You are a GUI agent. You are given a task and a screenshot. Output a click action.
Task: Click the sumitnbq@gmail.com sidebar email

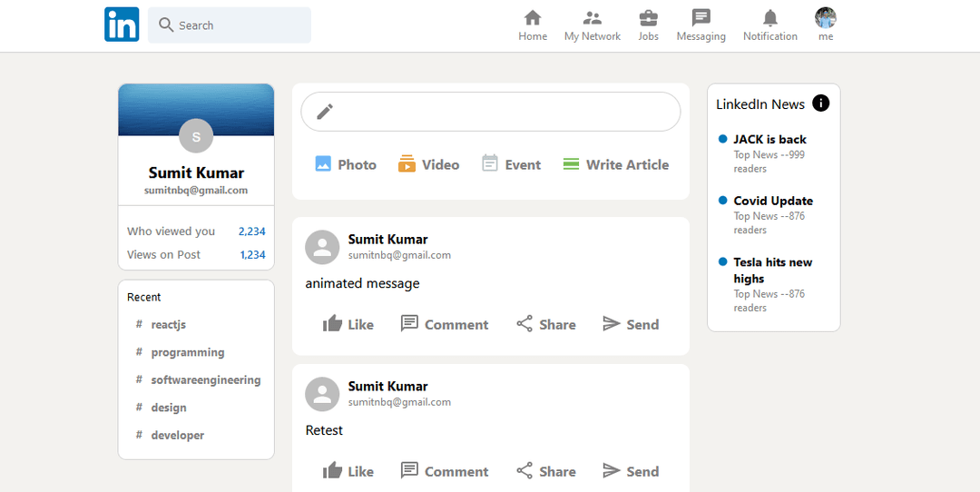click(x=196, y=190)
